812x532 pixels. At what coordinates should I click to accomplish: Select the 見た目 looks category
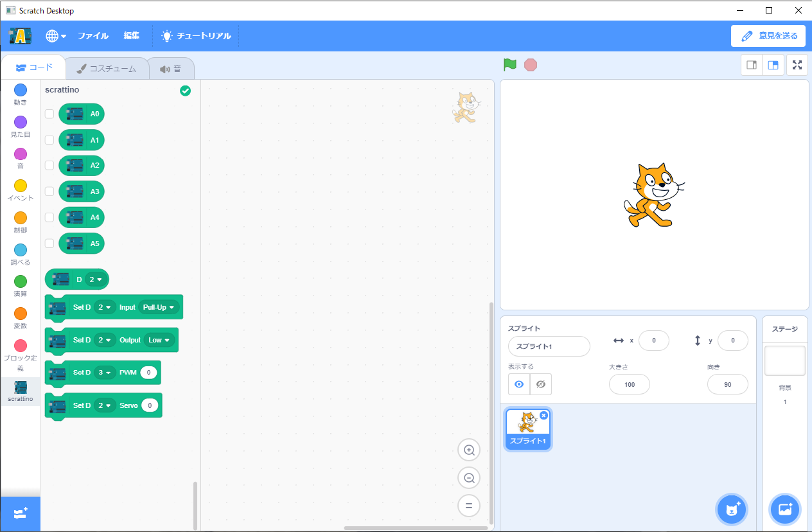click(x=21, y=126)
